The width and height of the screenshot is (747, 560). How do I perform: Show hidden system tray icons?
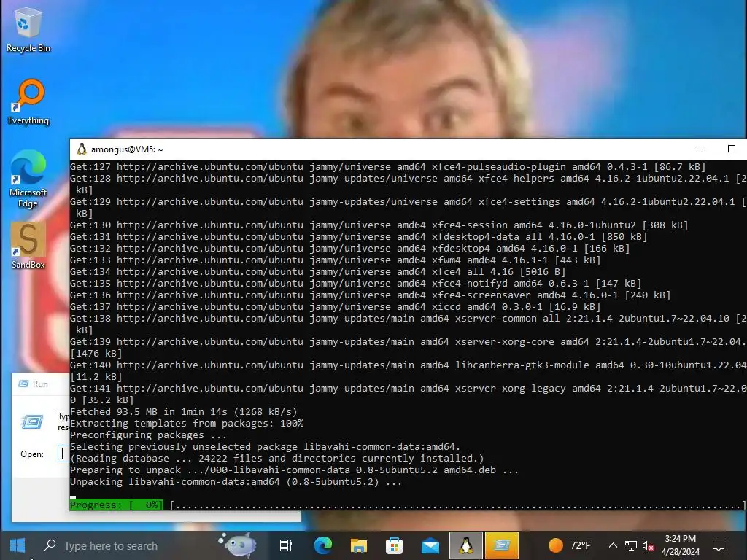(x=613, y=545)
